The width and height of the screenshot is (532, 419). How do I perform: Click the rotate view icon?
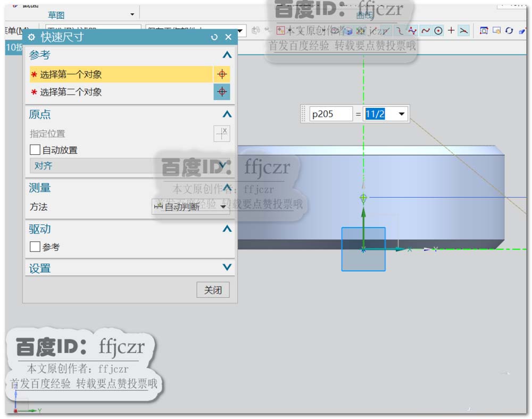click(509, 31)
